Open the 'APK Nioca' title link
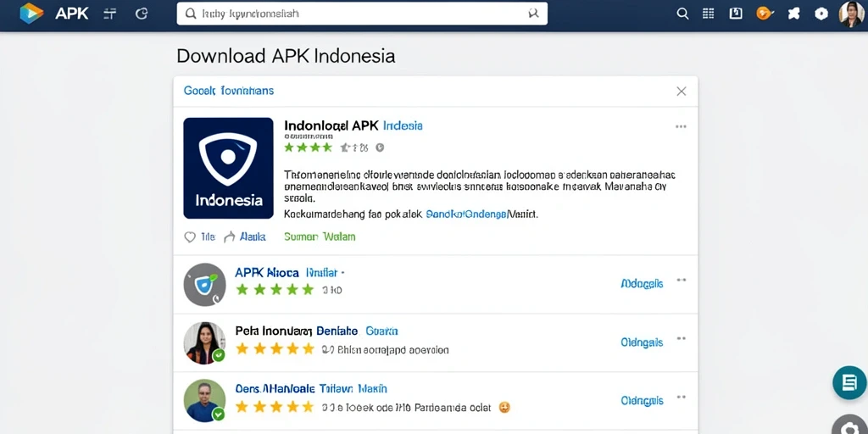This screenshot has width=868, height=434. point(267,272)
